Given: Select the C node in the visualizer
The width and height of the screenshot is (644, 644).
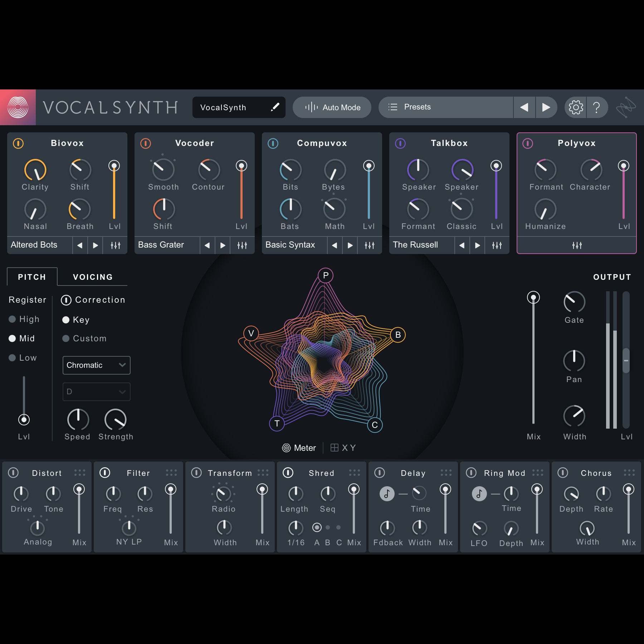Looking at the screenshot, I should [375, 425].
